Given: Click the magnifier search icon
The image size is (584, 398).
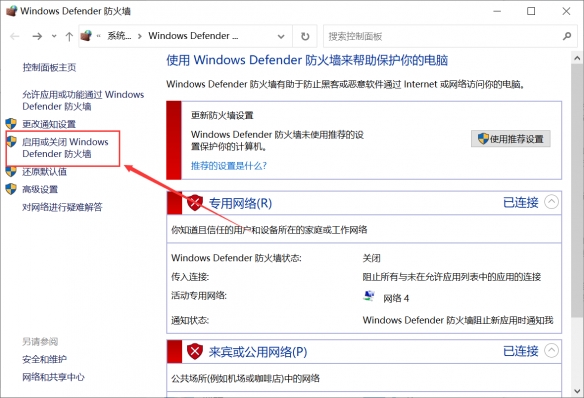Looking at the screenshot, I should [x=567, y=36].
